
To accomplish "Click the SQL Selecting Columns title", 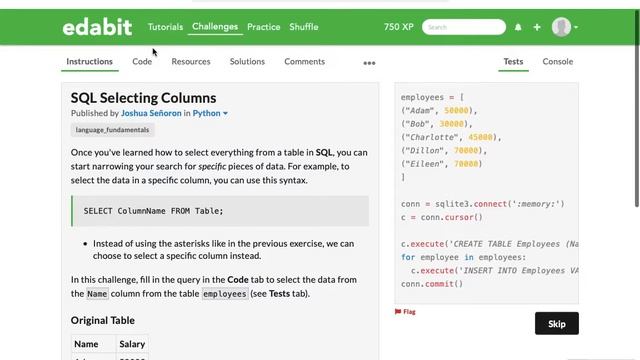I will click(143, 98).
